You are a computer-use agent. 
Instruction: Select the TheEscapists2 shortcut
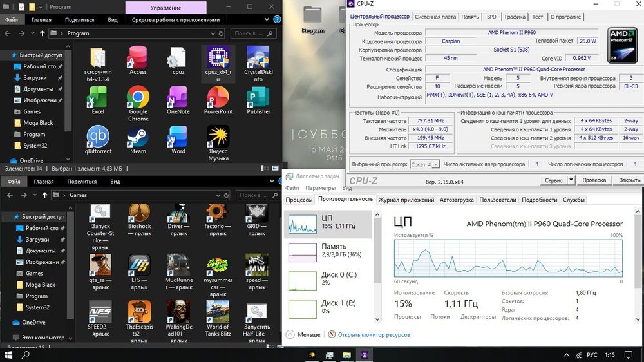[139, 321]
